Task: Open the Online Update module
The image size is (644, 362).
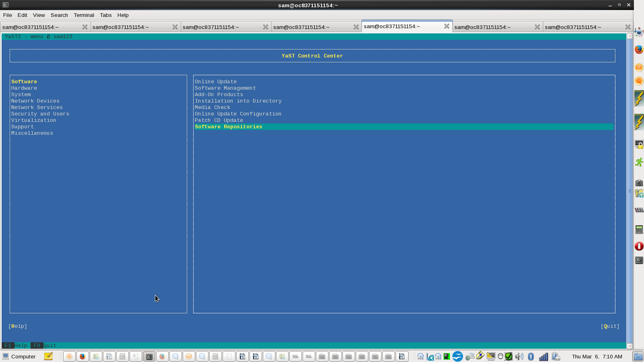Action: click(216, 82)
